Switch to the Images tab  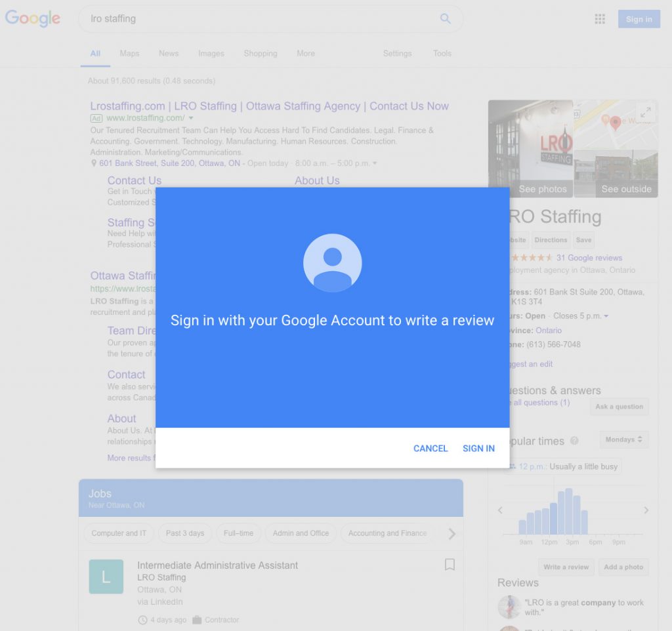tap(211, 54)
